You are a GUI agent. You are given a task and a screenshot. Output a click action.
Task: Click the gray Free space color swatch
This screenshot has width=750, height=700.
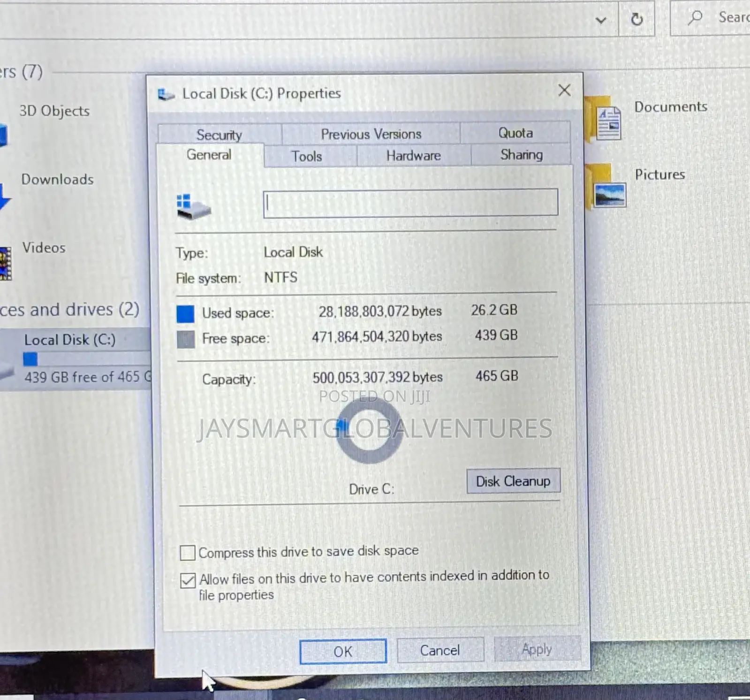pyautogui.click(x=186, y=339)
